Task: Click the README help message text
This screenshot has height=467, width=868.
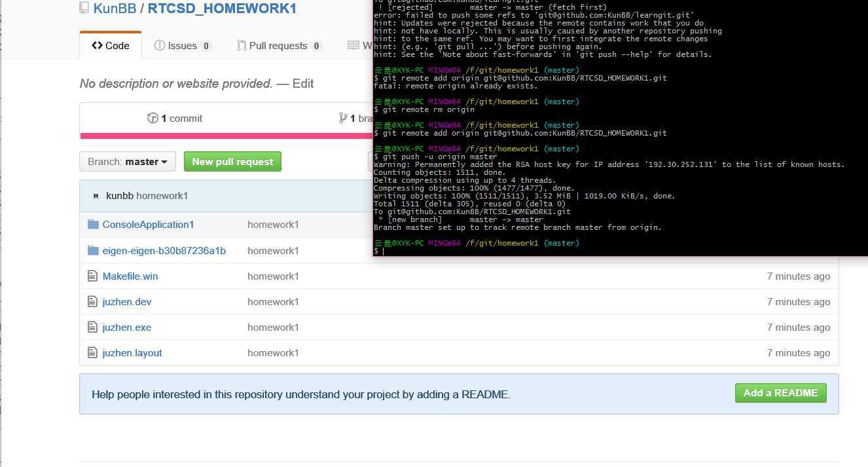Action: point(301,394)
